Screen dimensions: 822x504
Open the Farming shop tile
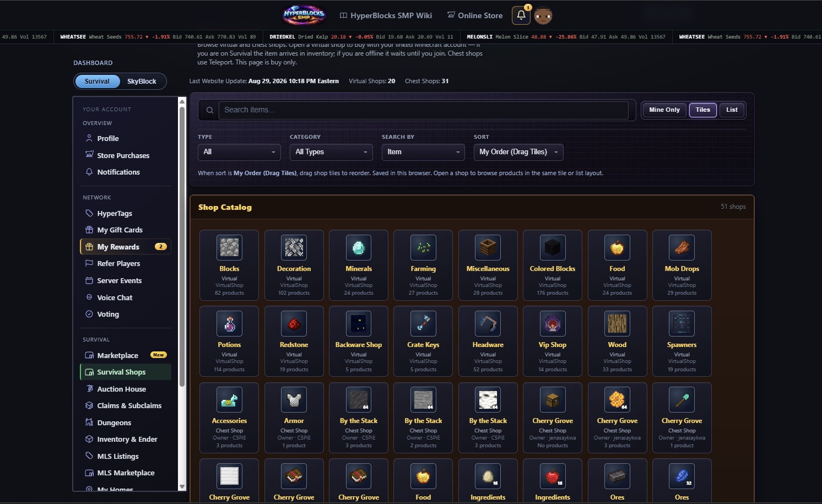pos(423,265)
